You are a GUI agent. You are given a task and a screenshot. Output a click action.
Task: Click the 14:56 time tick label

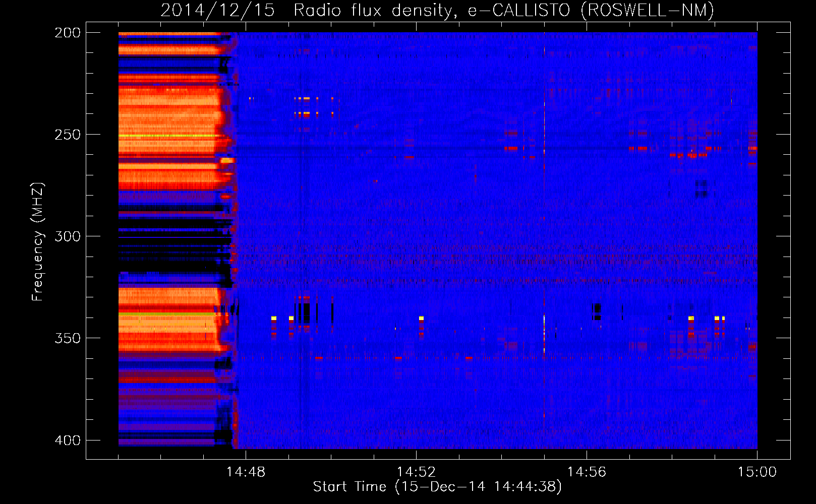(587, 472)
